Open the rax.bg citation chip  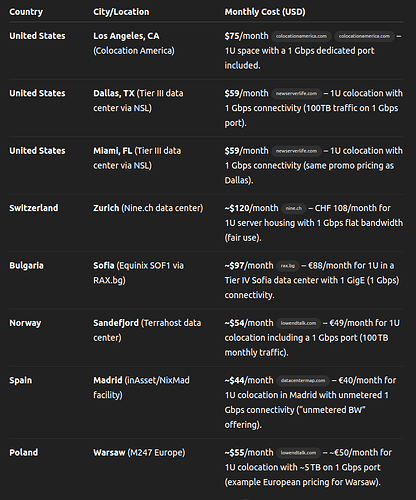[288, 266]
